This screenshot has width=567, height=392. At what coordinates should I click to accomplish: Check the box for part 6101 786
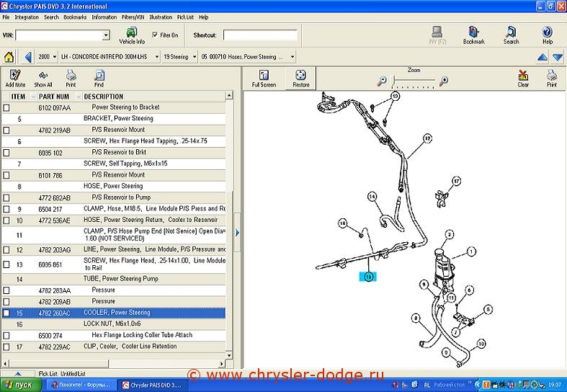coord(6,175)
